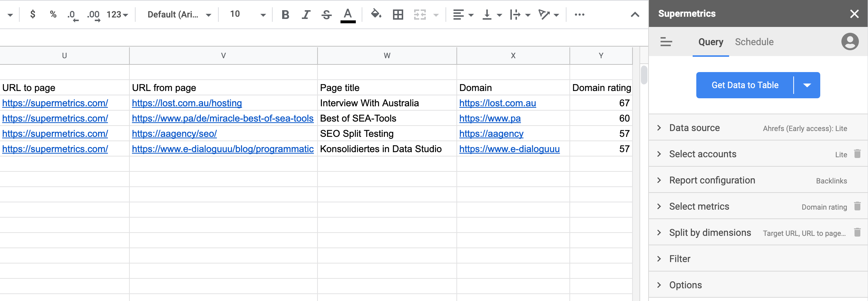
Task: Switch to the Query tab
Action: coord(711,42)
